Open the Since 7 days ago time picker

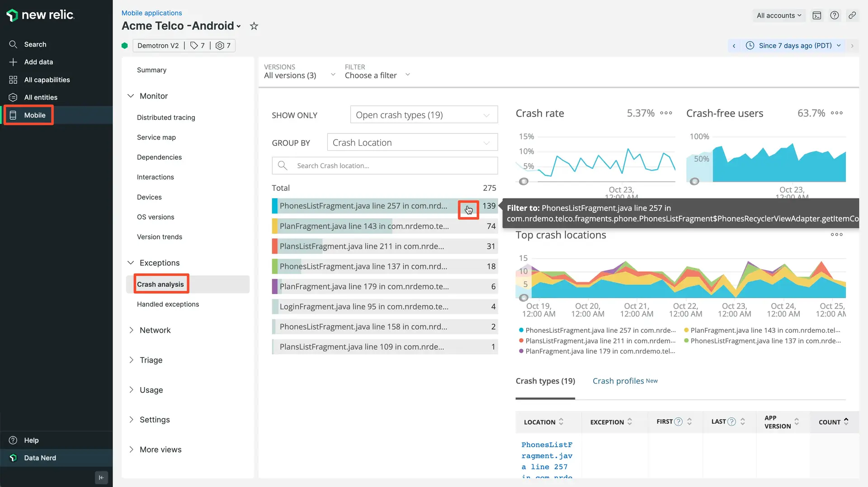[793, 45]
